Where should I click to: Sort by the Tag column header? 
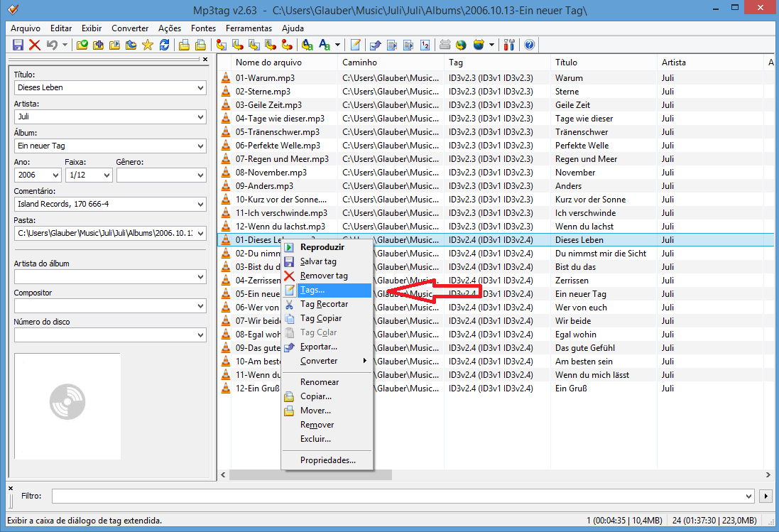coord(497,62)
